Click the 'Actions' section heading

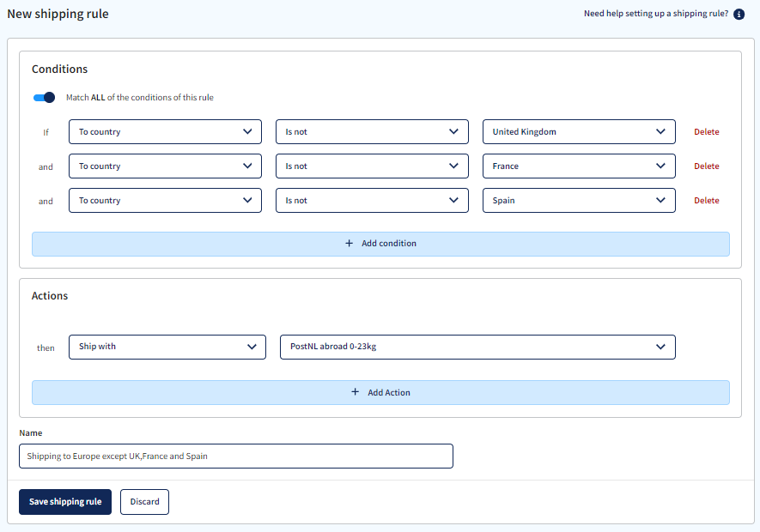tap(50, 296)
